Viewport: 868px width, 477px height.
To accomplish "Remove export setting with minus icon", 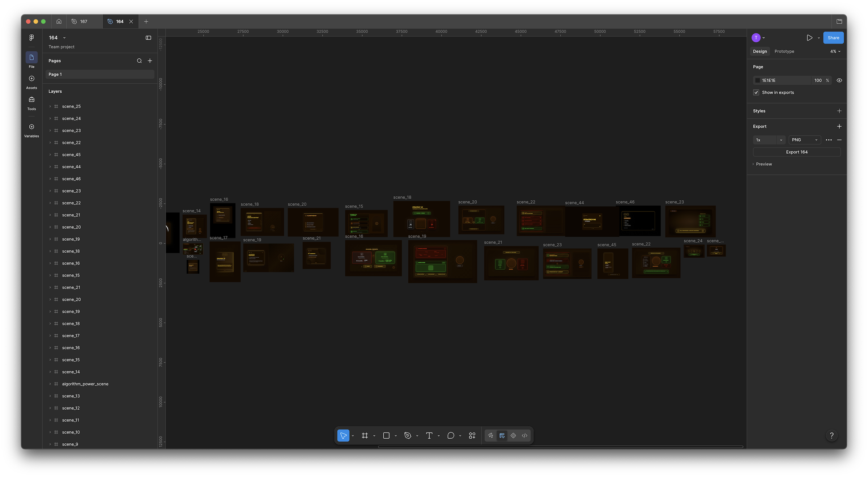I will (x=839, y=140).
